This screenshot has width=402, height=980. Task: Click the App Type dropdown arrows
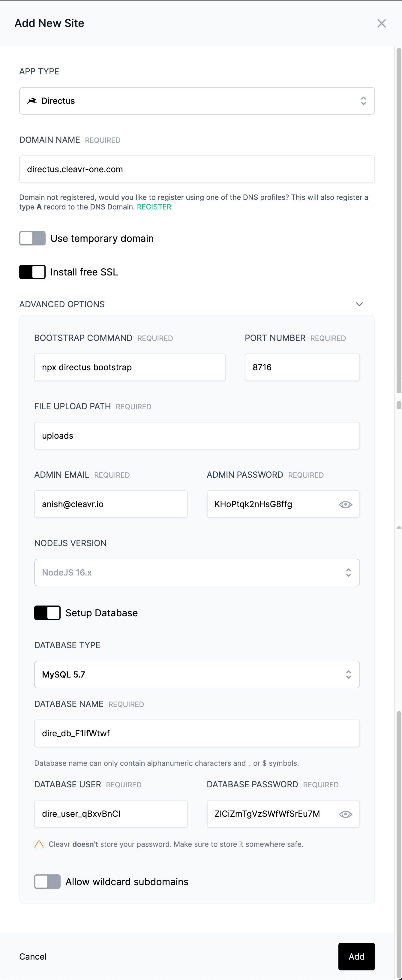point(363,101)
